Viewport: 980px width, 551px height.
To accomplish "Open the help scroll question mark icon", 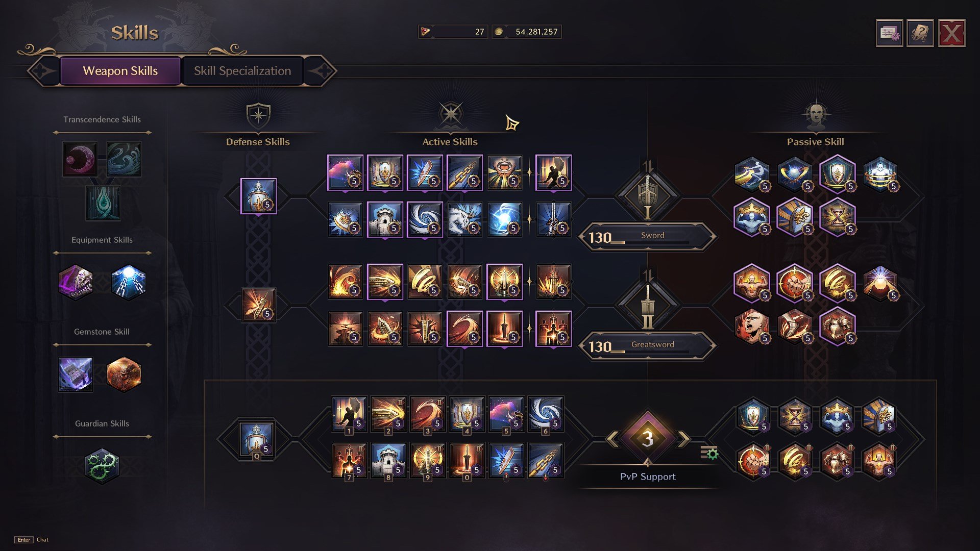I will (x=920, y=34).
